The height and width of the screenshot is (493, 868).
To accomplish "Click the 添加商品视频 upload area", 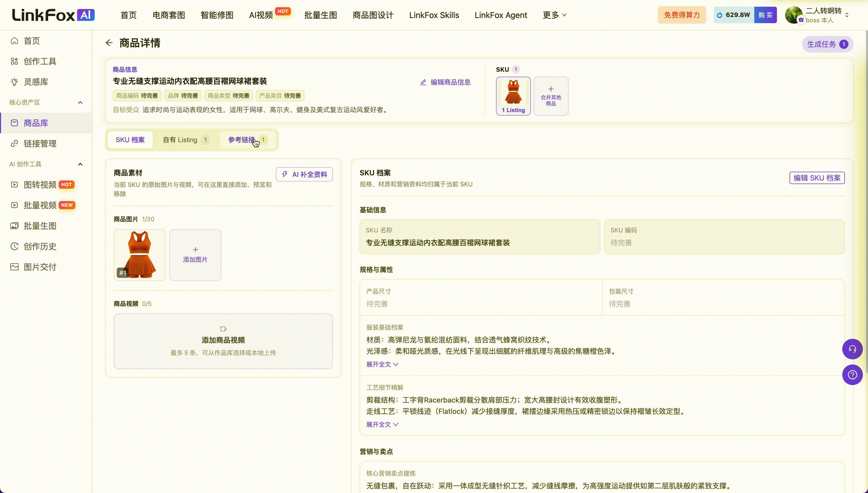I will coord(223,341).
